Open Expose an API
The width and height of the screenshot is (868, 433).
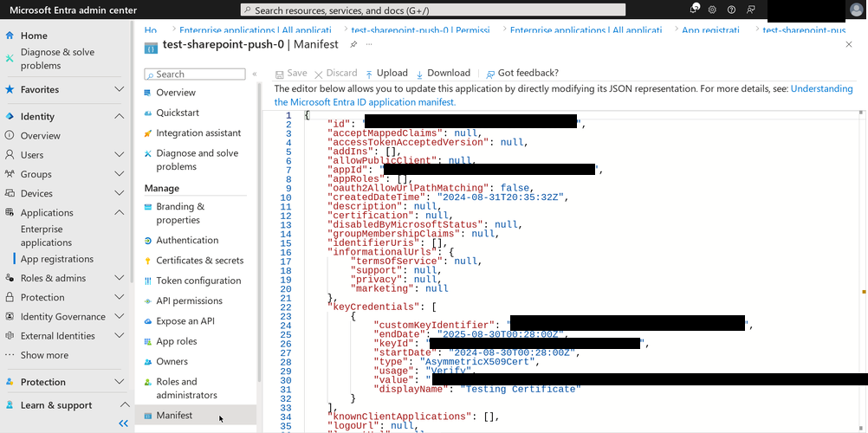point(185,321)
